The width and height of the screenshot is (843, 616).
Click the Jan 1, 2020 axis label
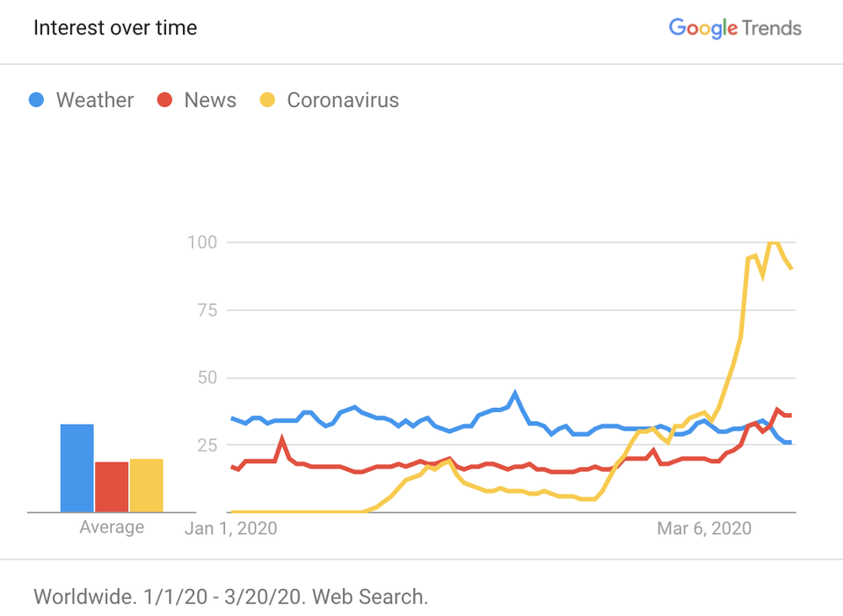(231, 528)
